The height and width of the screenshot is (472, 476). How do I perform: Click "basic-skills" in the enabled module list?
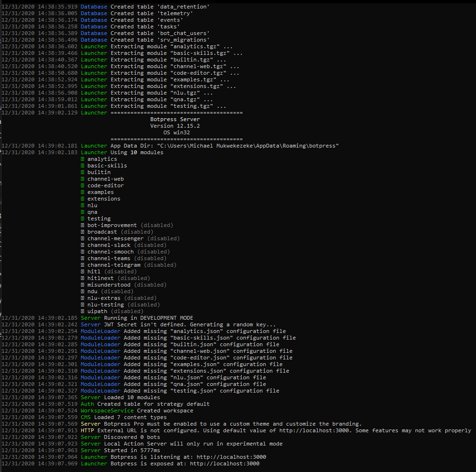pyautogui.click(x=107, y=166)
